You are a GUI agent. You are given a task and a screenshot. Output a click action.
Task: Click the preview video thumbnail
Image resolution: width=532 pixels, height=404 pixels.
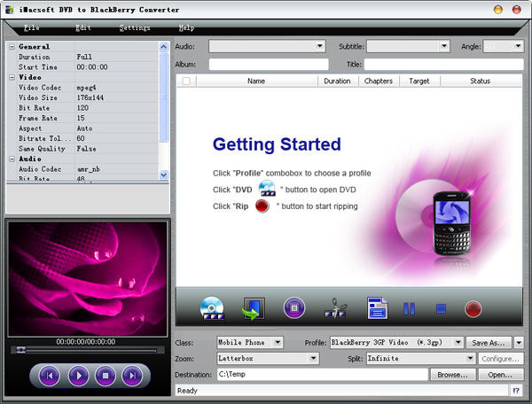pos(88,279)
